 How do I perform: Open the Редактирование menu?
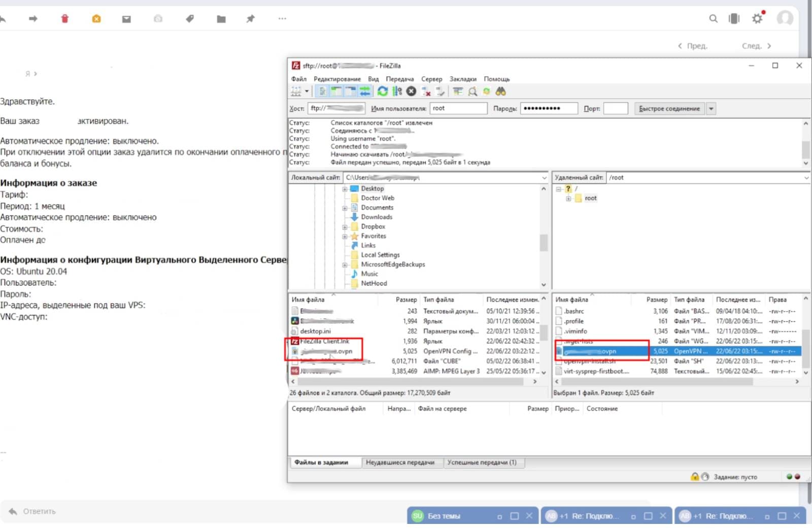tap(337, 79)
